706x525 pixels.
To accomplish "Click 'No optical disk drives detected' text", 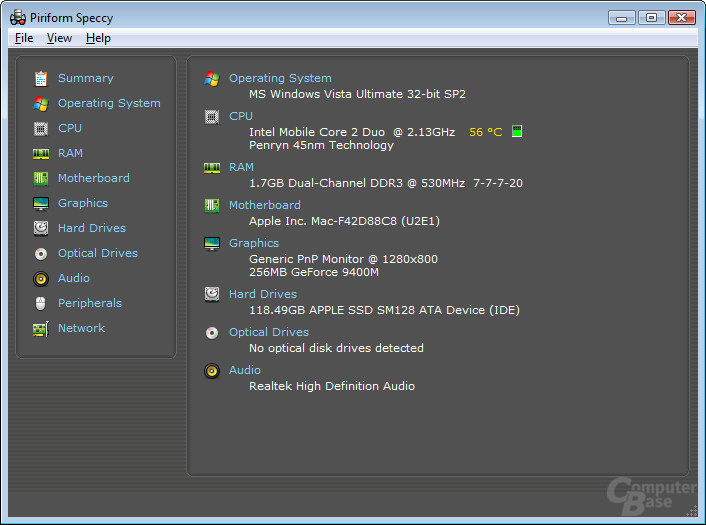I will pyautogui.click(x=336, y=348).
